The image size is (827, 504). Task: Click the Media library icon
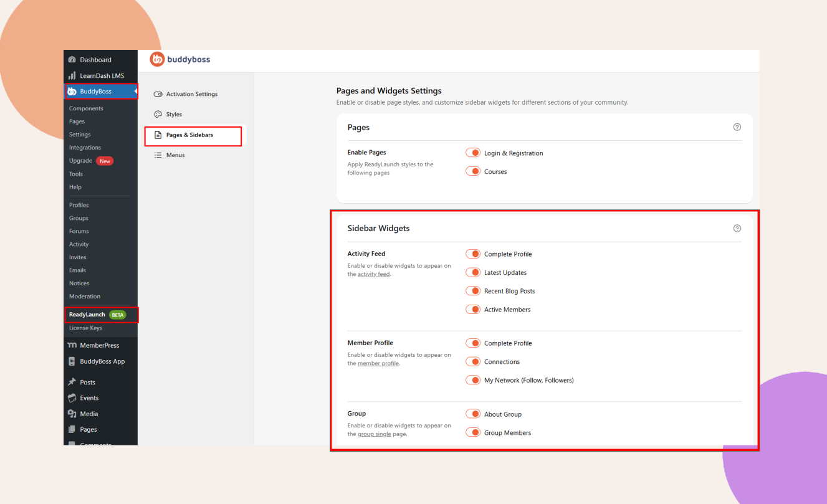click(x=72, y=414)
